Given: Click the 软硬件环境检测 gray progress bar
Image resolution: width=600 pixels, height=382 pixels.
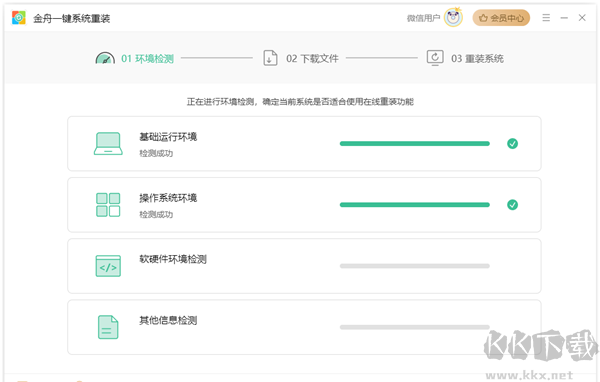Looking at the screenshot, I should pos(415,266).
